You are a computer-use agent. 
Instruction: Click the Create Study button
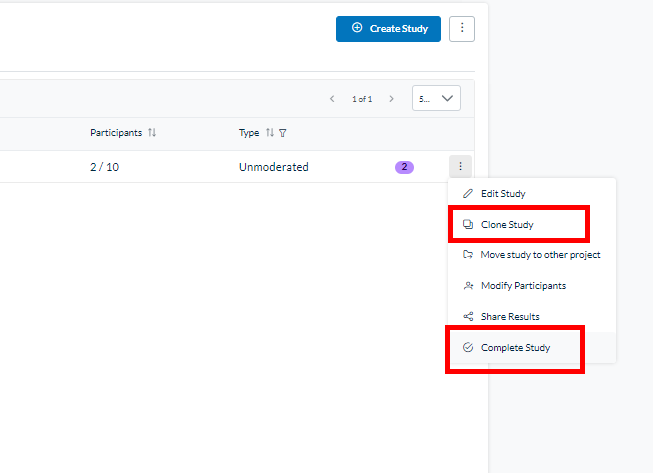point(388,29)
